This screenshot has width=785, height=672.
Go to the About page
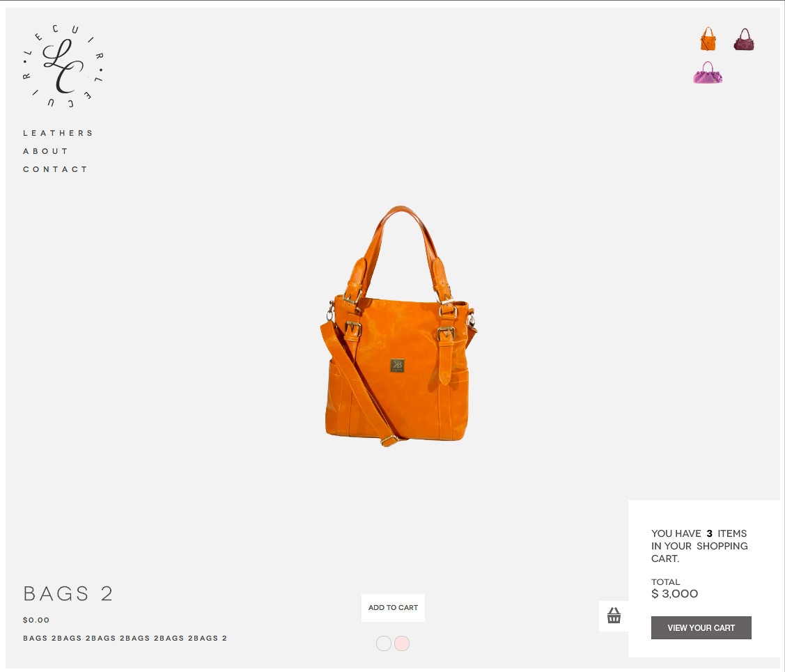[45, 151]
